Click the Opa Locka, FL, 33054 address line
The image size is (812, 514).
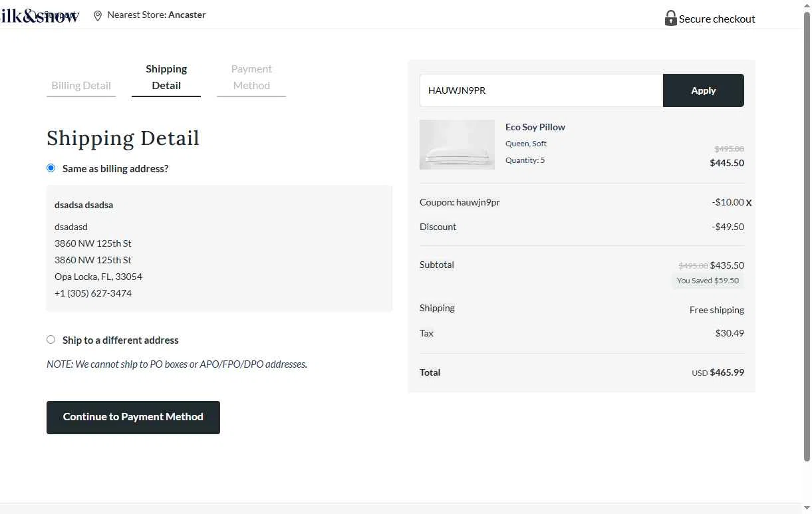pos(98,277)
